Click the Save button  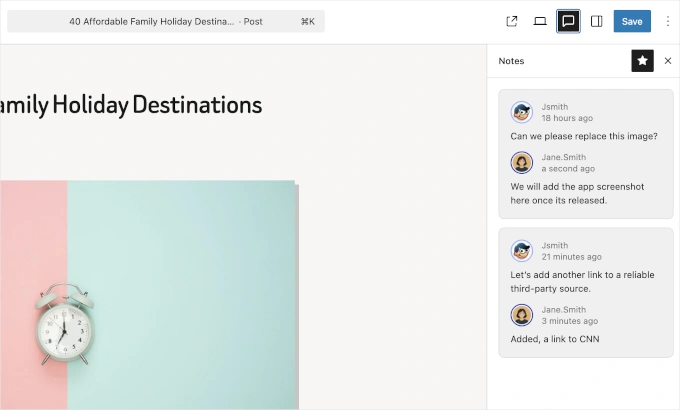click(x=632, y=21)
